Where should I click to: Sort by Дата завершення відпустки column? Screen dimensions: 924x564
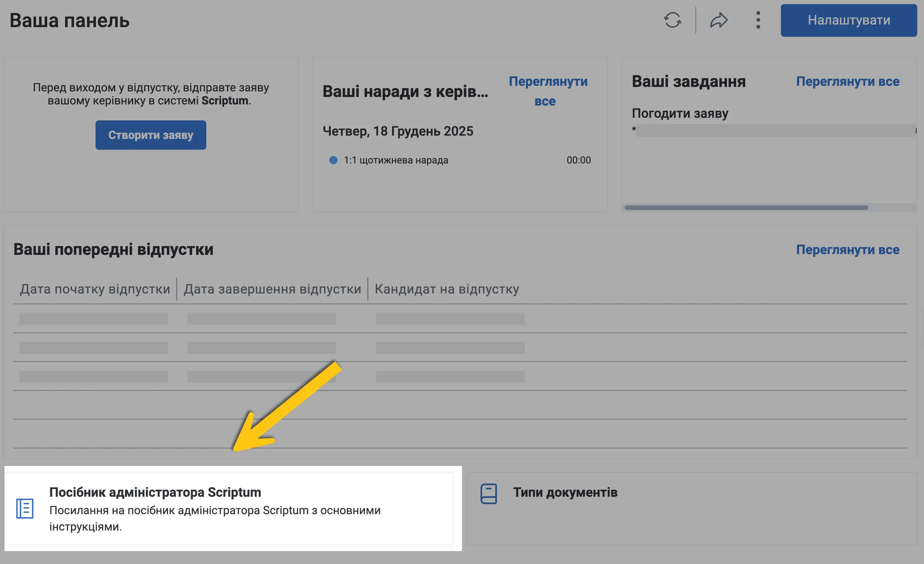point(272,289)
